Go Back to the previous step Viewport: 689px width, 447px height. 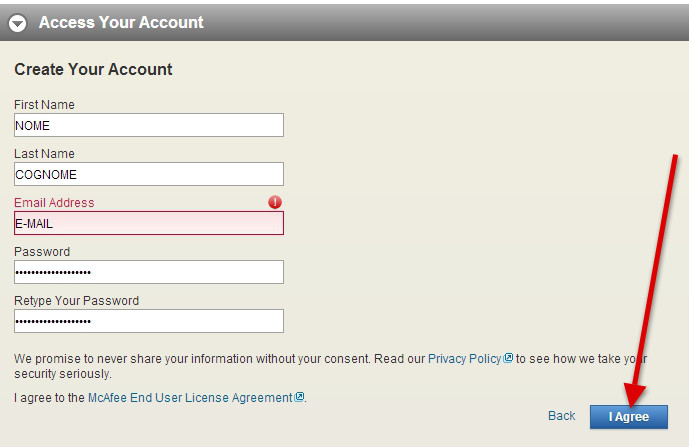tap(561, 416)
